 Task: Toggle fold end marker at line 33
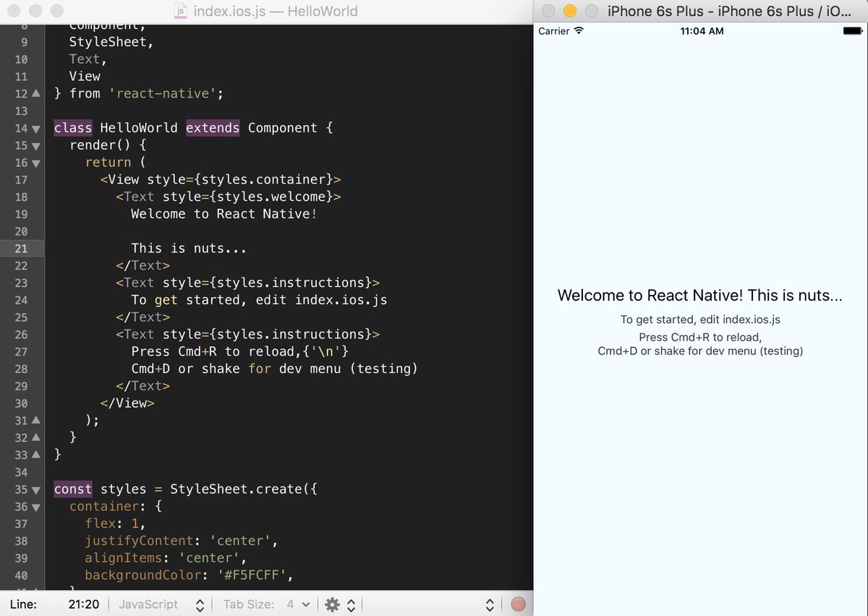(x=36, y=455)
